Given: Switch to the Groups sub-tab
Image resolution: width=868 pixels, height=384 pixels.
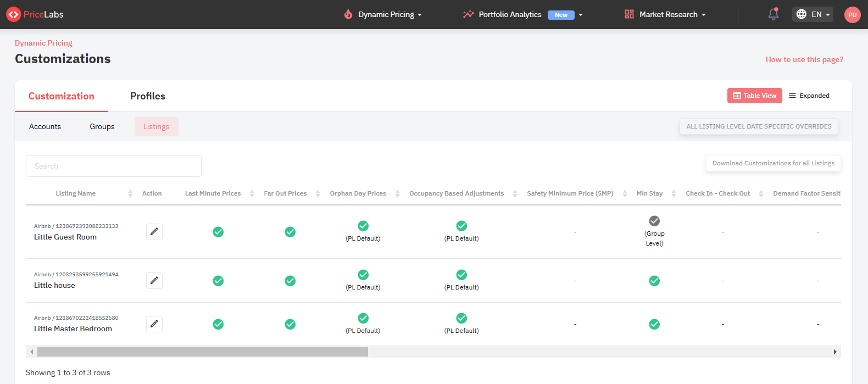Looking at the screenshot, I should click(x=102, y=126).
